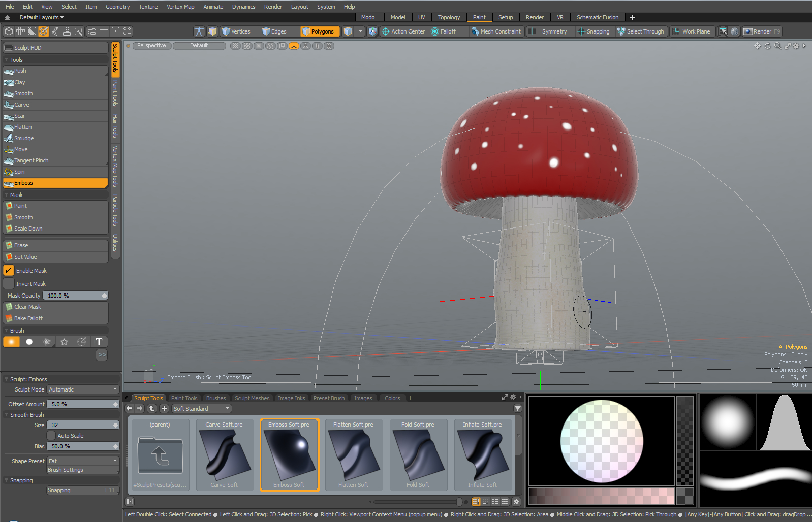The width and height of the screenshot is (812, 522).
Task: Click the Symmetry toolbar icon
Action: click(x=548, y=31)
